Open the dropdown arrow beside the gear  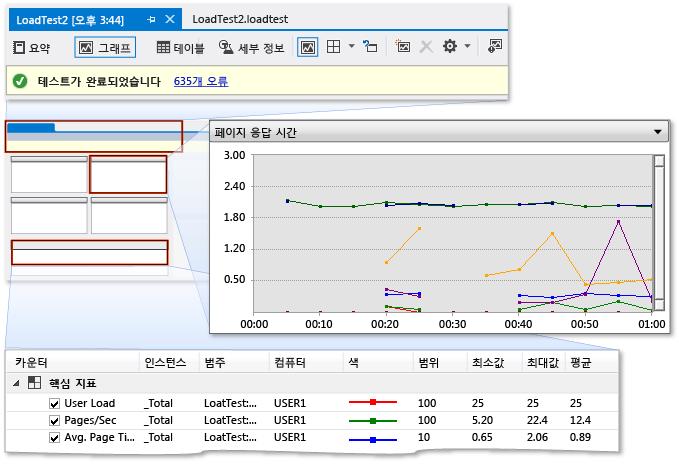coord(467,46)
